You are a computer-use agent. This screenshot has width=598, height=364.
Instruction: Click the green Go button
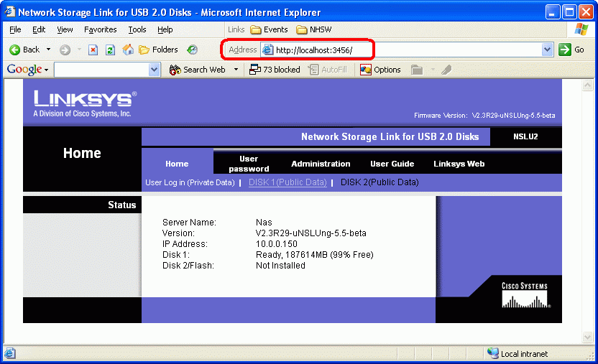pyautogui.click(x=571, y=50)
